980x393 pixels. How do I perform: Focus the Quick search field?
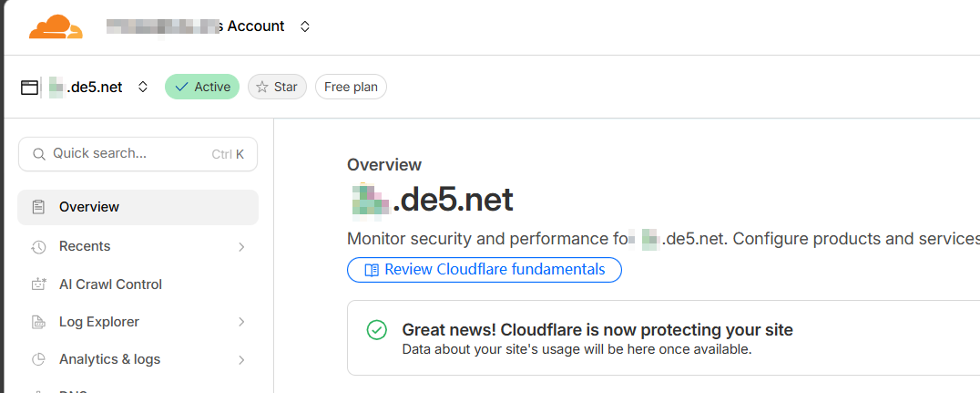(128, 154)
